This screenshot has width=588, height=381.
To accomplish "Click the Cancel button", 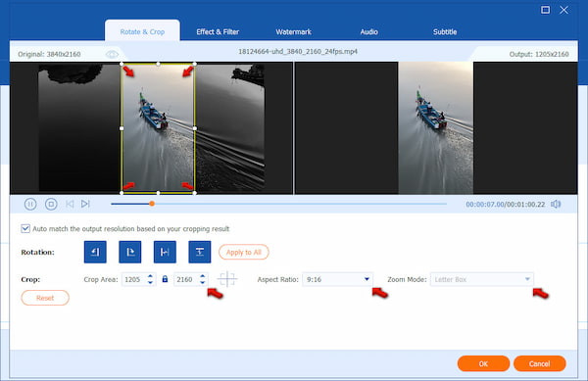I will (539, 363).
